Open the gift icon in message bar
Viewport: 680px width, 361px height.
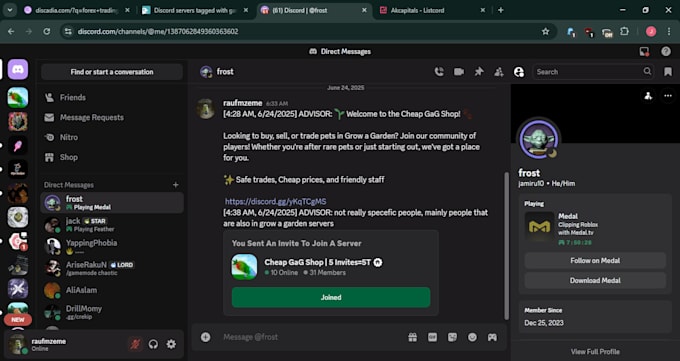click(x=412, y=337)
